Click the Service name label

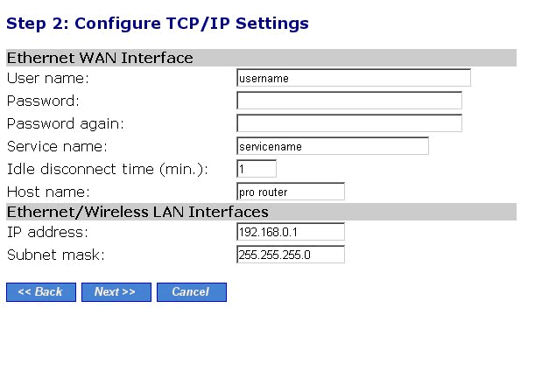(57, 146)
